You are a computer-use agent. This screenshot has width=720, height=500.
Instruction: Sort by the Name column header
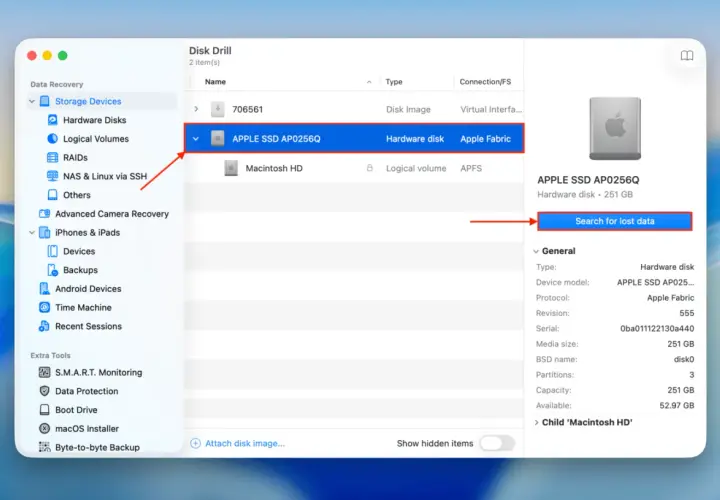tap(215, 82)
